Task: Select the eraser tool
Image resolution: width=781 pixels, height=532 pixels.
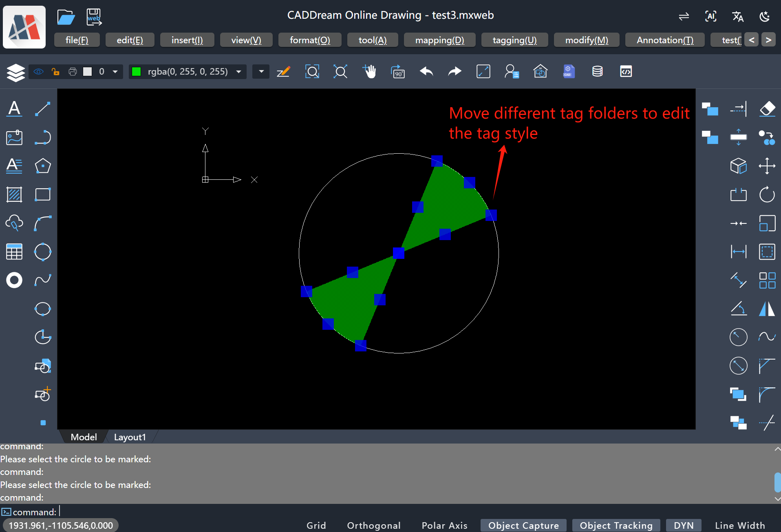Action: point(767,109)
